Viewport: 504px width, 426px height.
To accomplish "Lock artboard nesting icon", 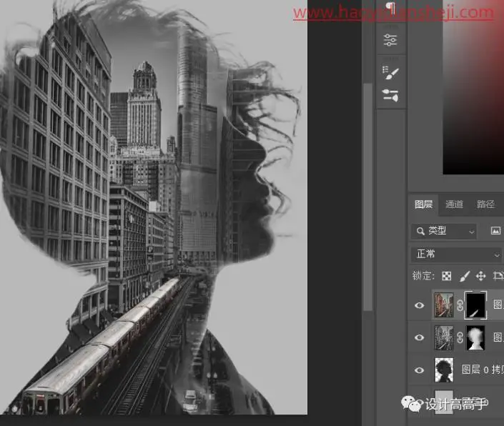I will tap(498, 276).
